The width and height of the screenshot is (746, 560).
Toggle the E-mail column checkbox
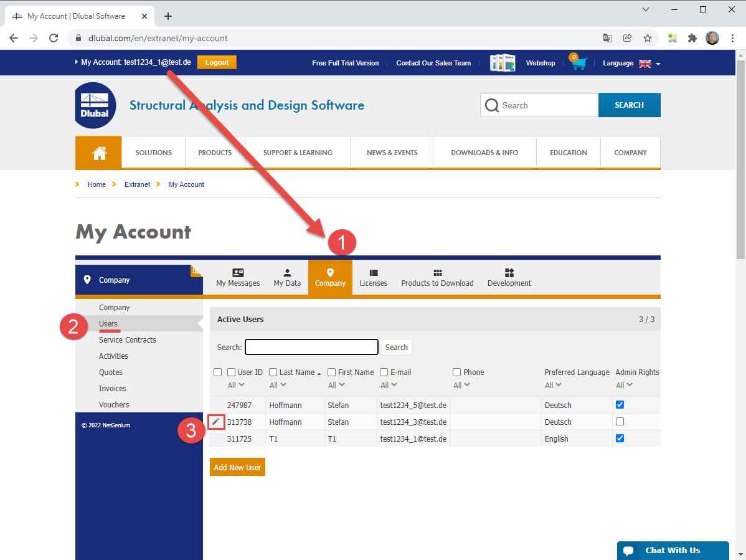click(384, 372)
